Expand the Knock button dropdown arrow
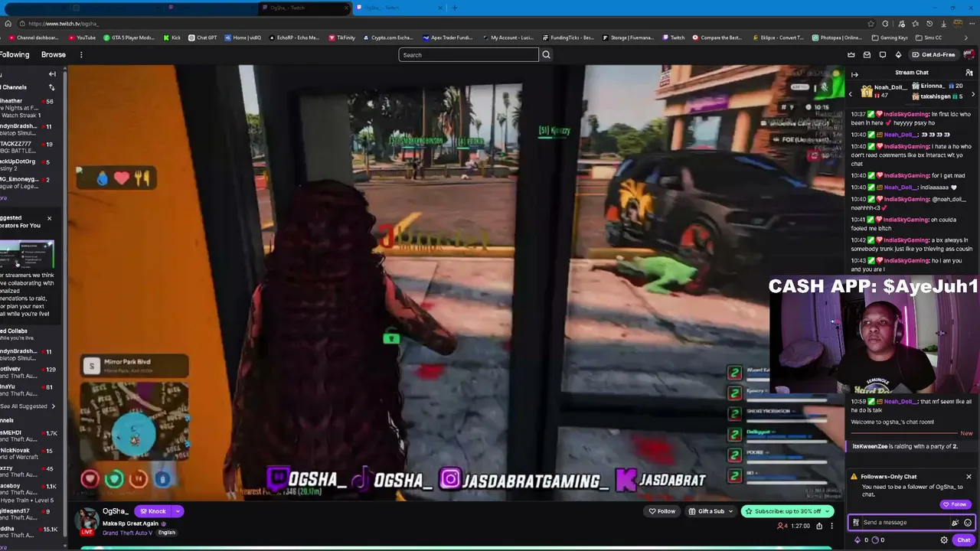Screen dimensions: 980x551 pos(178,511)
